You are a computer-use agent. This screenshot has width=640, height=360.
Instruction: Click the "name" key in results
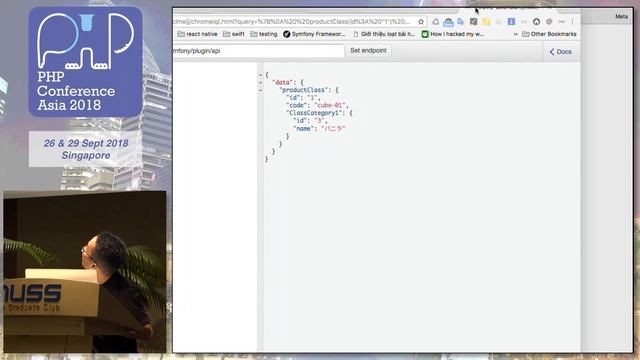click(x=304, y=129)
